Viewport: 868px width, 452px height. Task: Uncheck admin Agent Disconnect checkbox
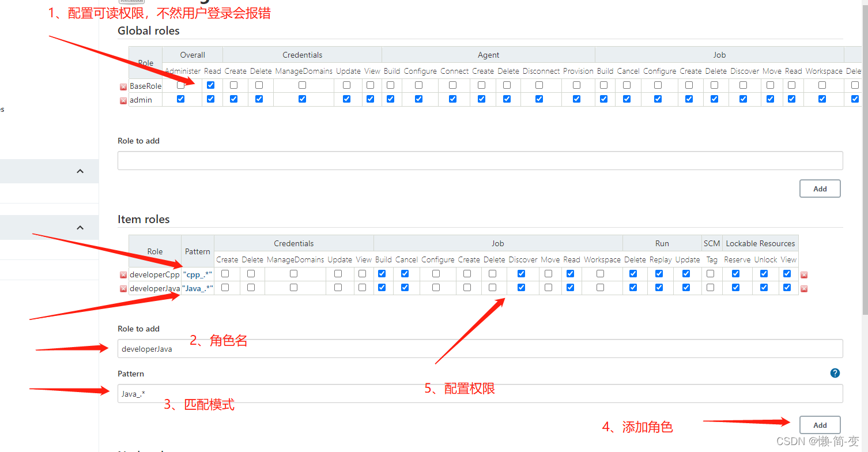539,99
